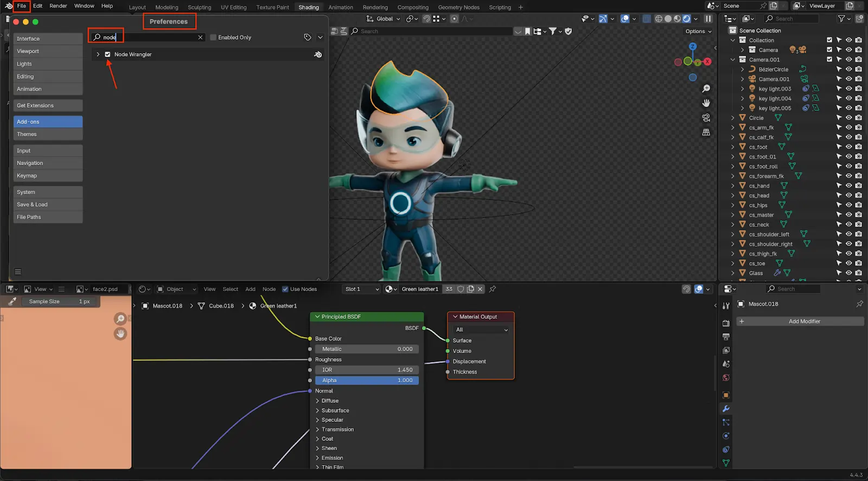Open the Render properties tab

[x=726, y=323]
